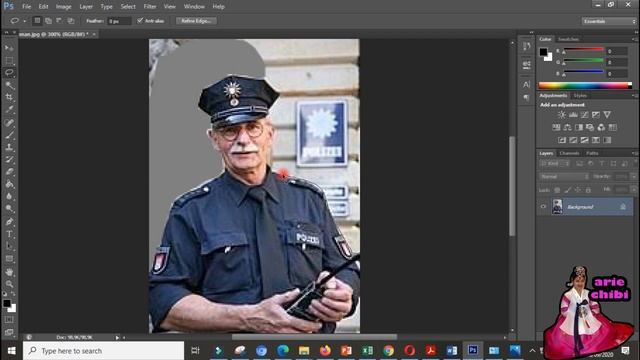Choose Add to selection mode
The image size is (640, 360).
coord(49,20)
